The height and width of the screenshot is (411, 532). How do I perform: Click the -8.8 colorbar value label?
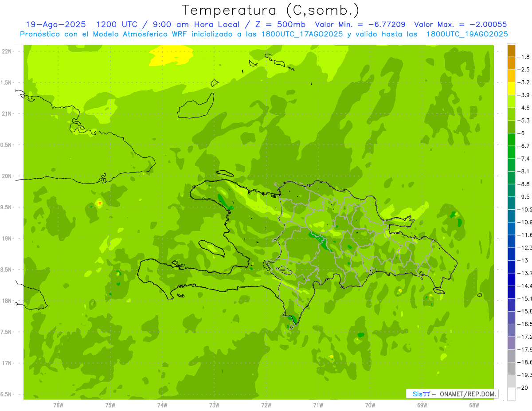[x=524, y=184]
